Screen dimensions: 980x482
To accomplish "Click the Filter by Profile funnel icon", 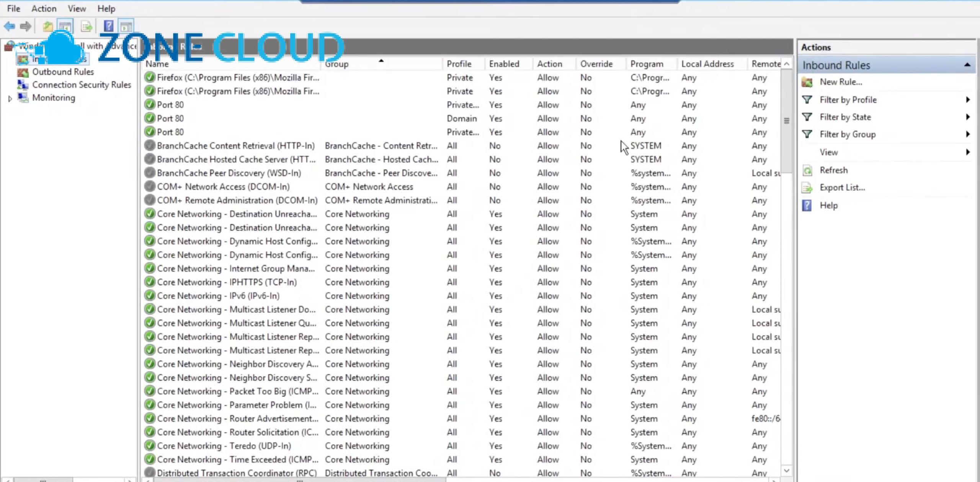I will click(807, 100).
